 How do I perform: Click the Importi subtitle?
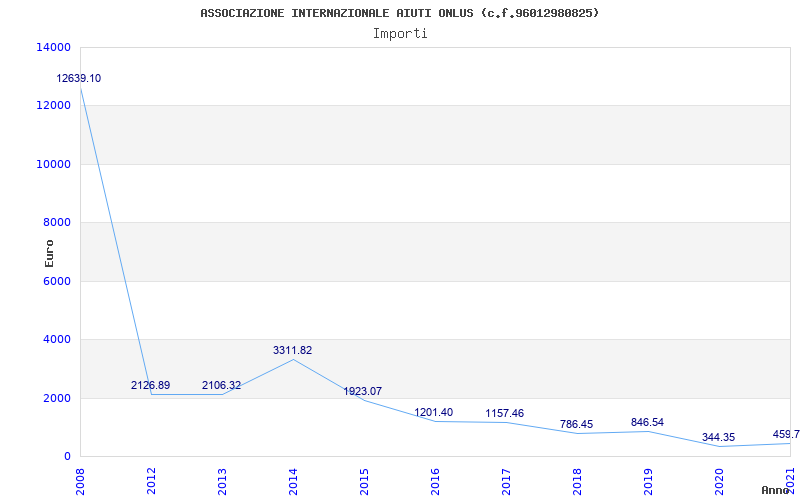400,33
